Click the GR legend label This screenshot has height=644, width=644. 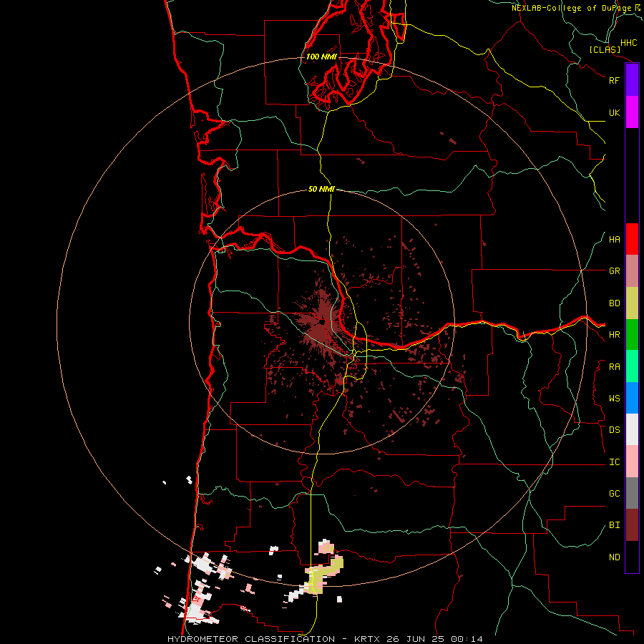[x=614, y=271]
